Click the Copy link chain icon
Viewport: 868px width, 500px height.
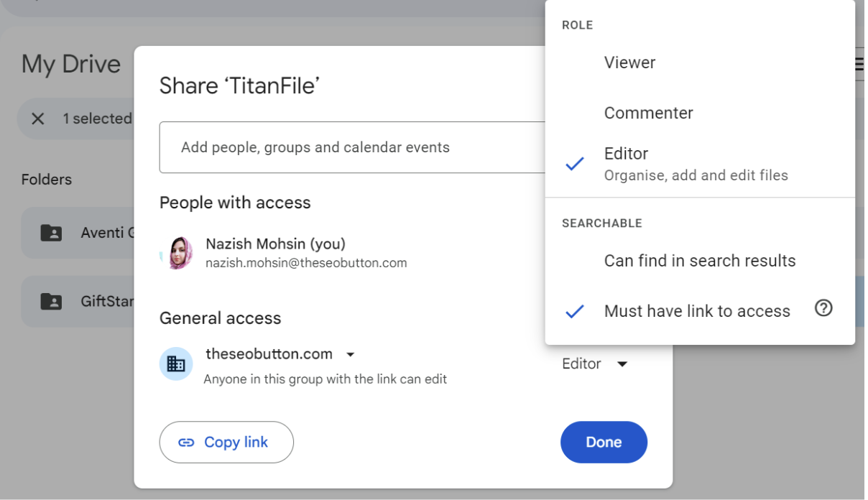(x=188, y=442)
